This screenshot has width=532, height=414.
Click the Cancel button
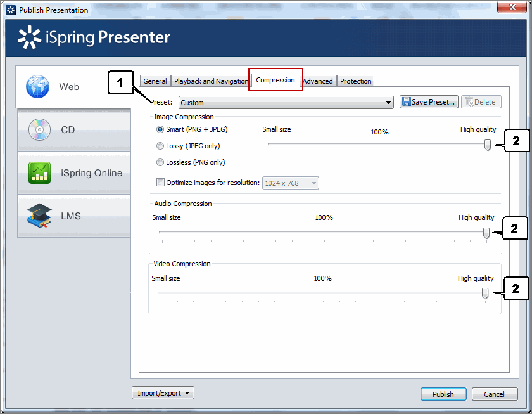pyautogui.click(x=495, y=394)
